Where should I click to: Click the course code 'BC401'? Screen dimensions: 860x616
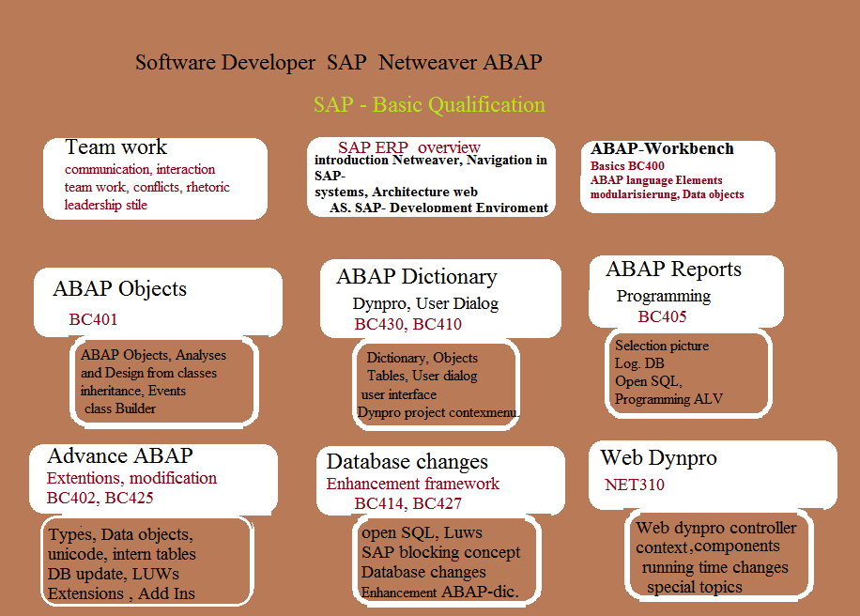click(93, 319)
